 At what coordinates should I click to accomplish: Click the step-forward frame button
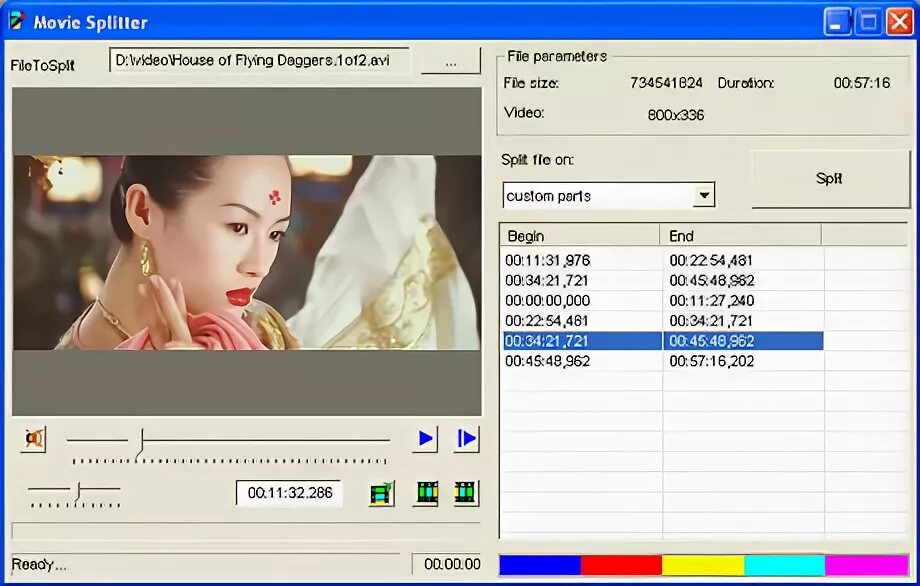tap(466, 439)
